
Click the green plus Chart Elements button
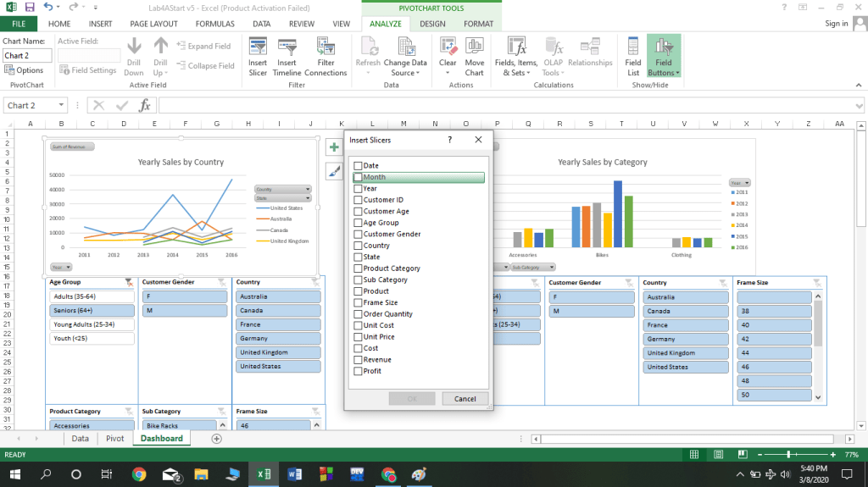pyautogui.click(x=334, y=147)
